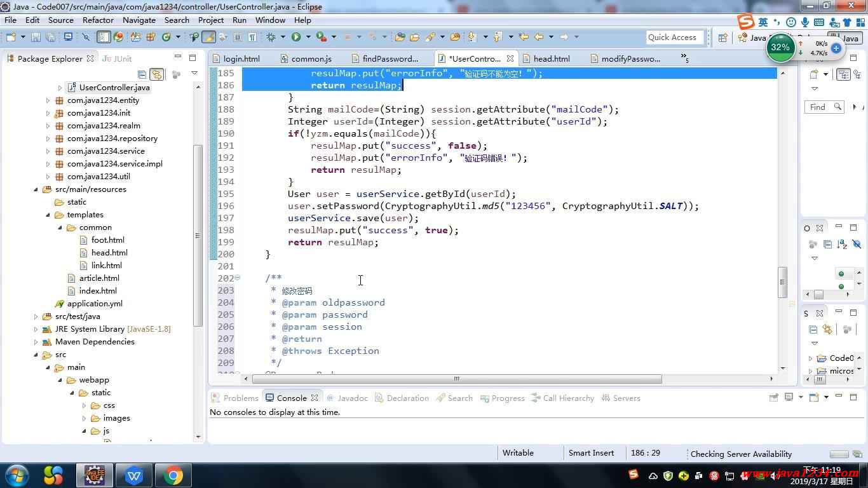Collapse the templates folder

click(x=48, y=215)
